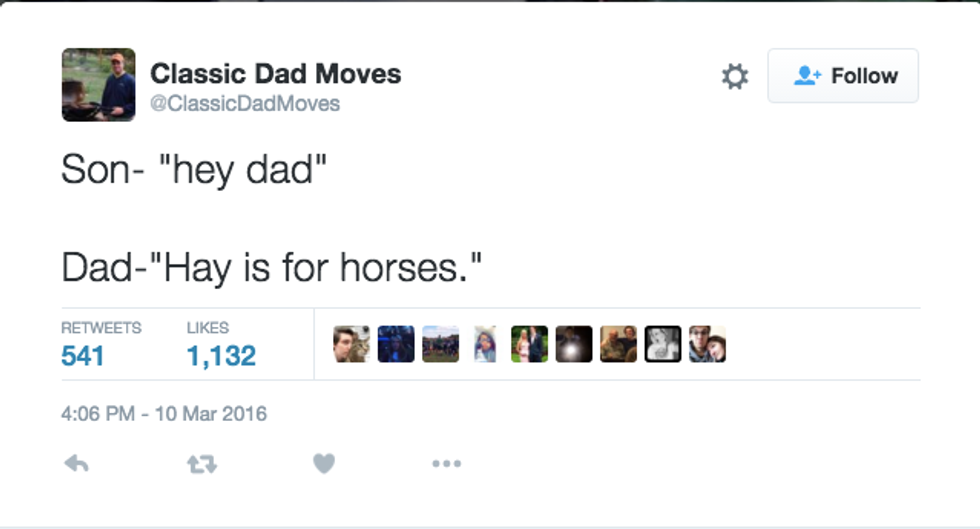This screenshot has width=980, height=529.
Task: Select the black-and-white photo liker avatar
Action: [662, 344]
